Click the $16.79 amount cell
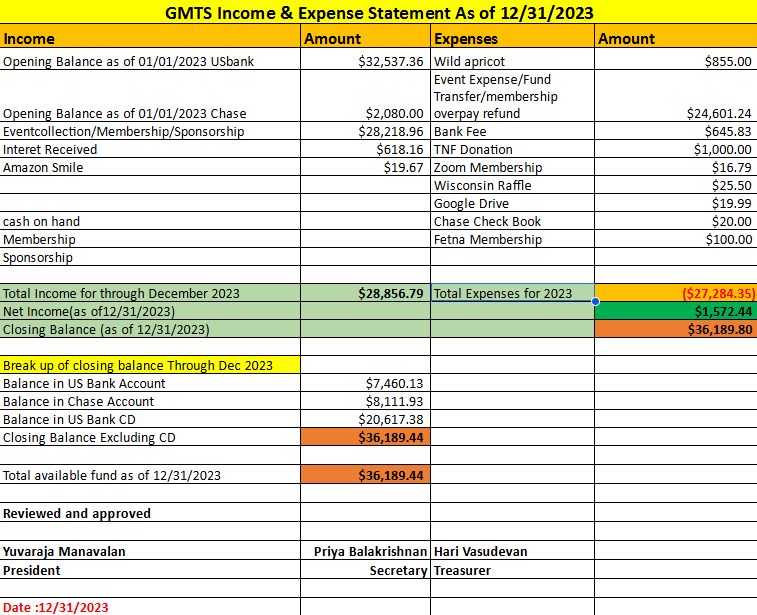 676,167
